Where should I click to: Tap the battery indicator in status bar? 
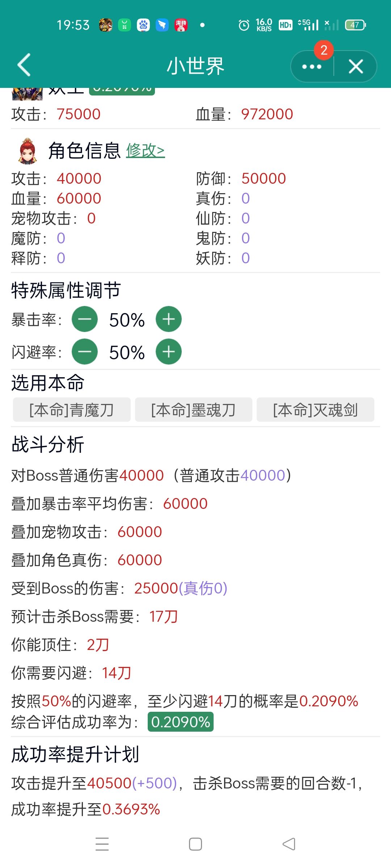point(355,25)
